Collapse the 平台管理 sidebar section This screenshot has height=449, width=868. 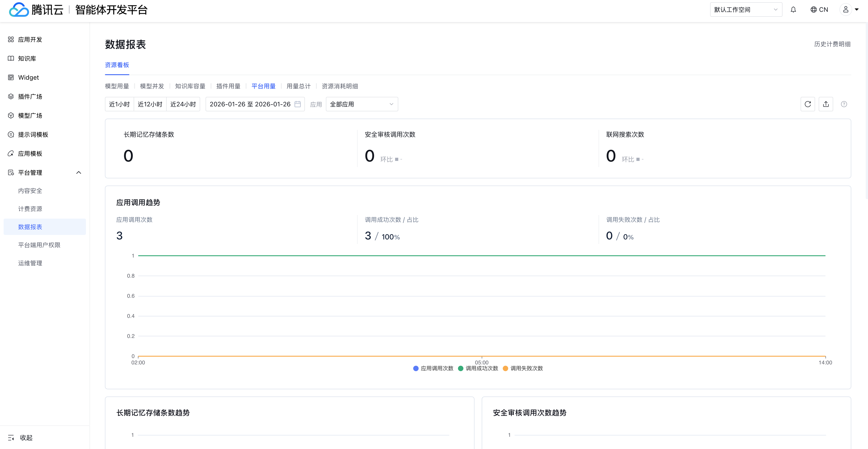(x=78, y=173)
